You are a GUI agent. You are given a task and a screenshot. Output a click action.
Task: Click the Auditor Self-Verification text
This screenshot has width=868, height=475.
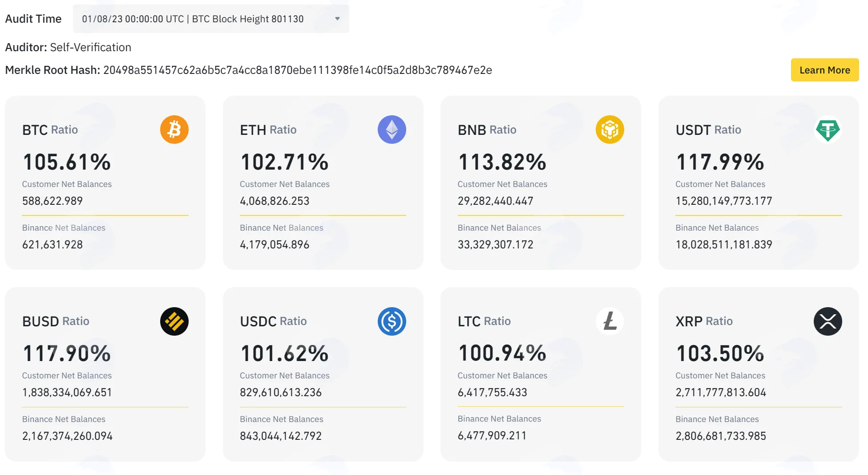point(68,47)
